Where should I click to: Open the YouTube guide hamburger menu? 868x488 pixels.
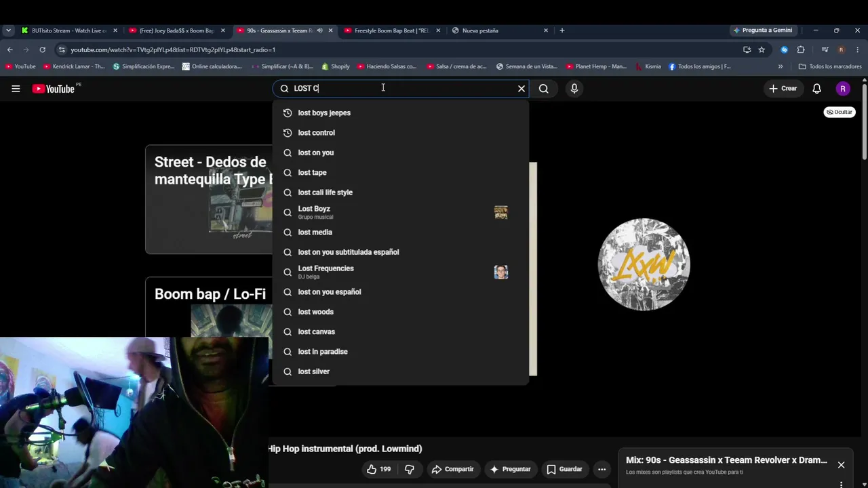tap(16, 89)
